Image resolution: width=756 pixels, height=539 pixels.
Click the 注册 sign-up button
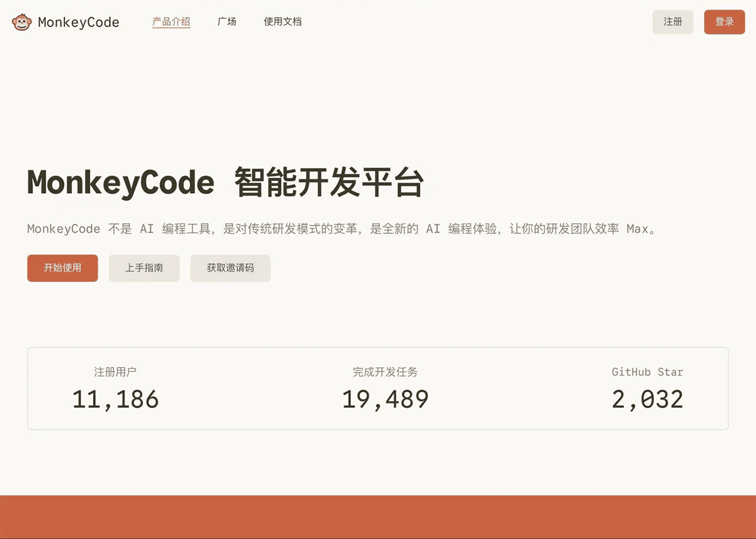[673, 21]
